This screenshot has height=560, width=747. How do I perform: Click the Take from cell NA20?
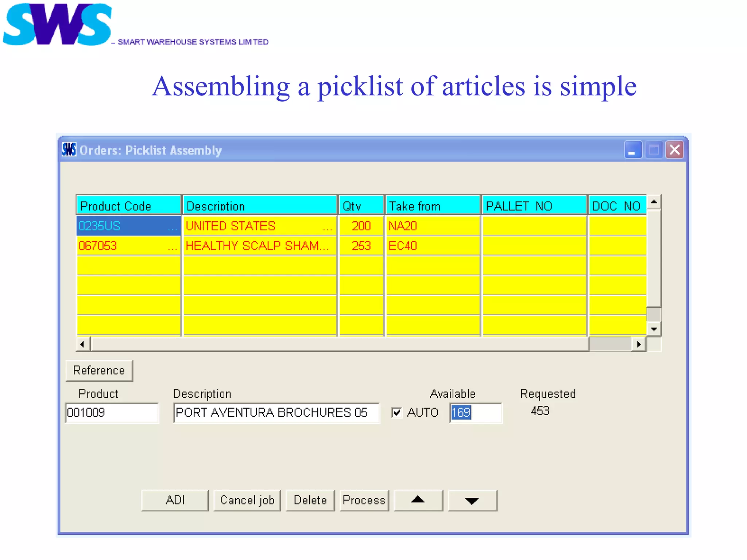pos(433,226)
